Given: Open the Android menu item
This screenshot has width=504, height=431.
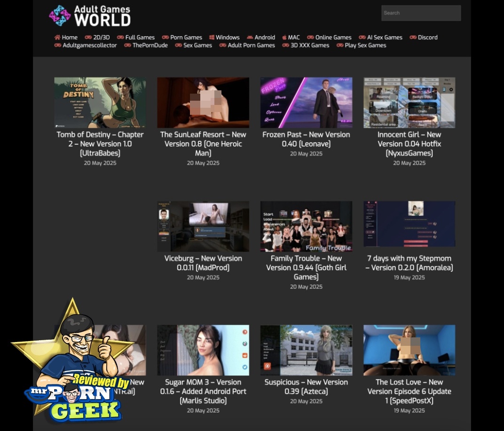Looking at the screenshot, I should (265, 37).
